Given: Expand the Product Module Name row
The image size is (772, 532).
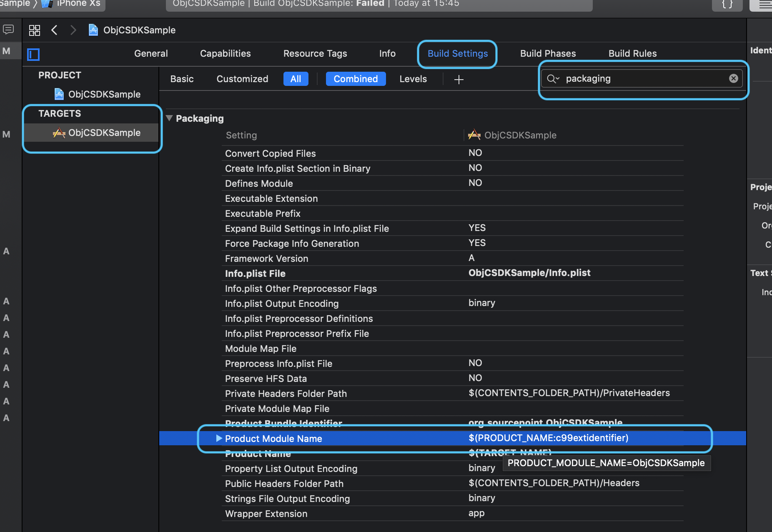Looking at the screenshot, I should [x=219, y=438].
